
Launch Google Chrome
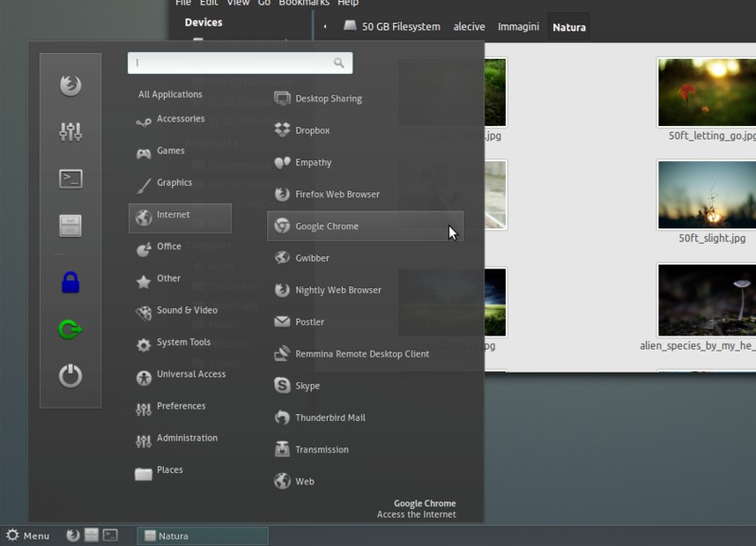click(x=365, y=226)
